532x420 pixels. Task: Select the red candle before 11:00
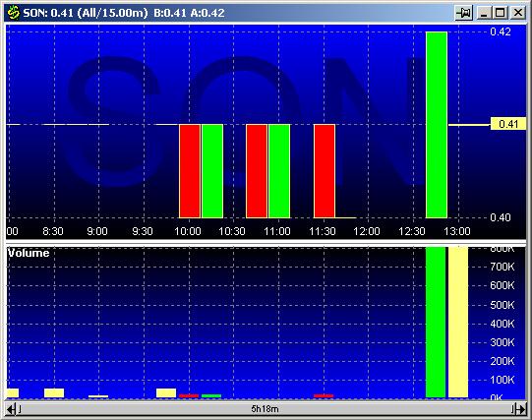coord(257,171)
